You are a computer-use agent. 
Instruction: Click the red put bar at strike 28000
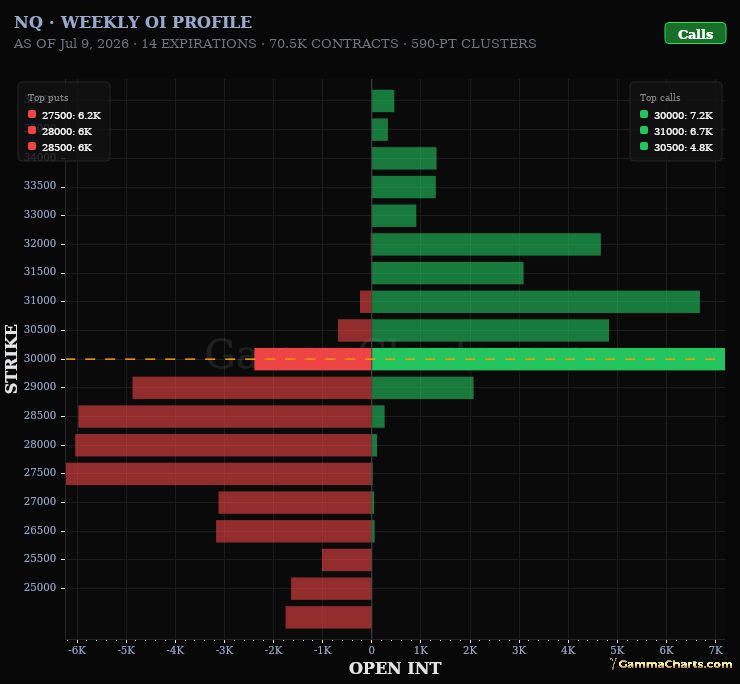coord(224,445)
